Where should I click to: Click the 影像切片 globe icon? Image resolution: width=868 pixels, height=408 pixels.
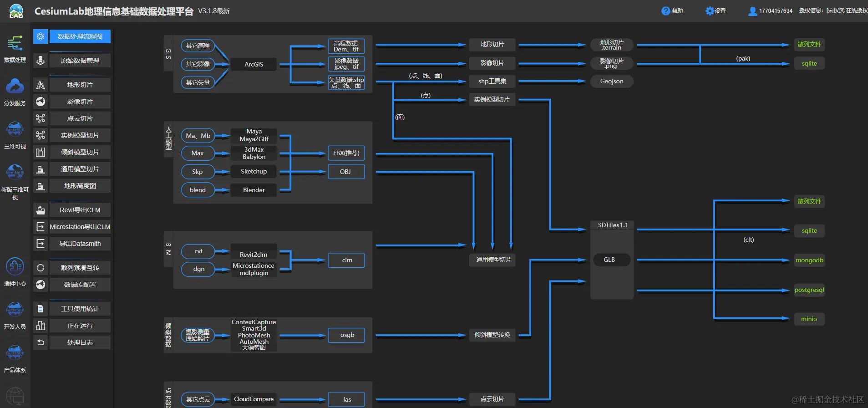click(x=41, y=102)
